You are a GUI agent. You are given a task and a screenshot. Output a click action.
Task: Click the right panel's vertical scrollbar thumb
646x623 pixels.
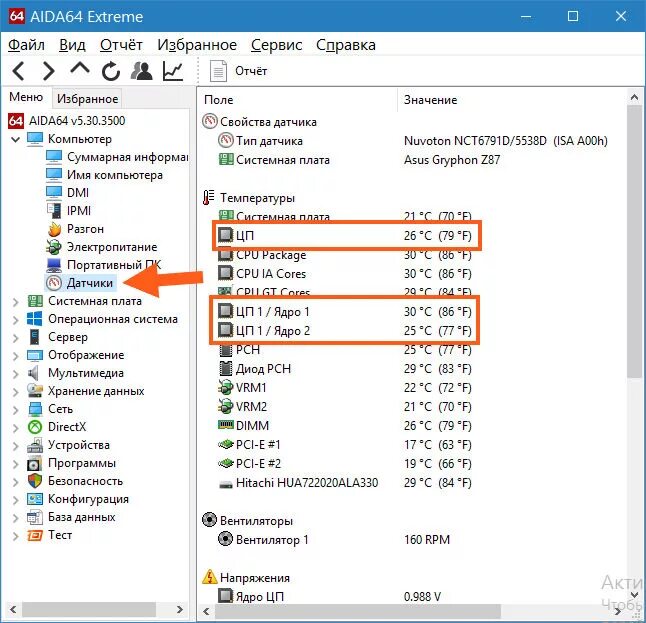tap(634, 241)
